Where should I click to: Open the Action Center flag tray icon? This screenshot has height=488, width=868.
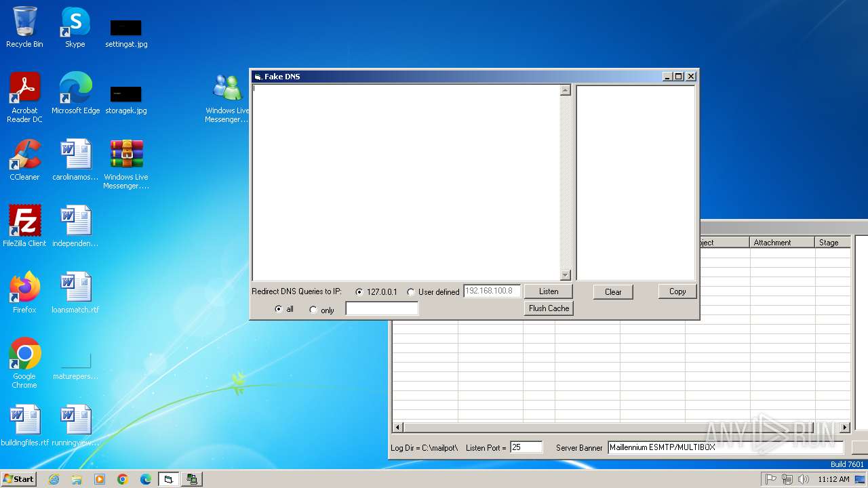coord(771,479)
